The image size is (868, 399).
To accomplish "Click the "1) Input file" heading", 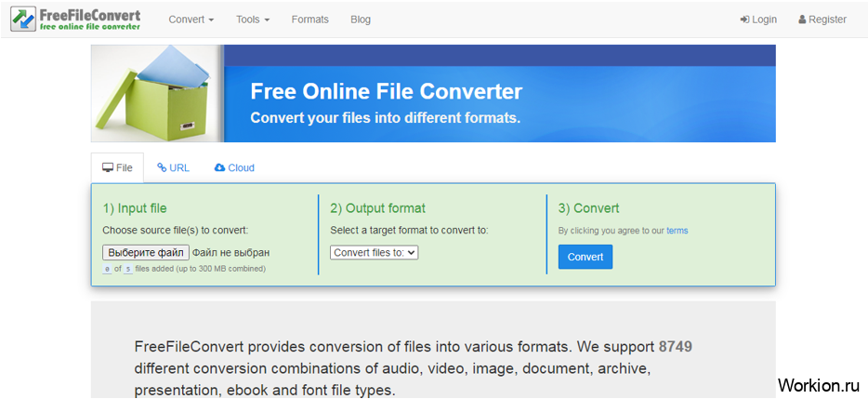I will click(x=135, y=208).
